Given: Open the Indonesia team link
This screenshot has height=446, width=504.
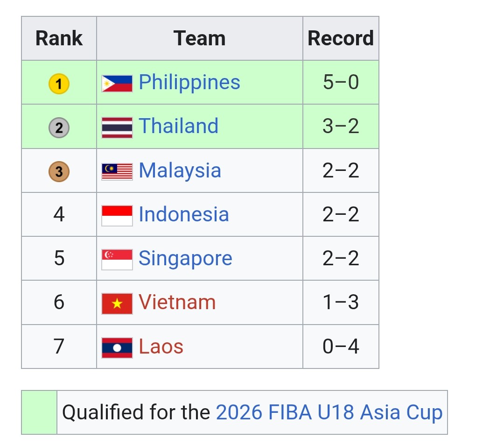Looking at the screenshot, I should (184, 214).
